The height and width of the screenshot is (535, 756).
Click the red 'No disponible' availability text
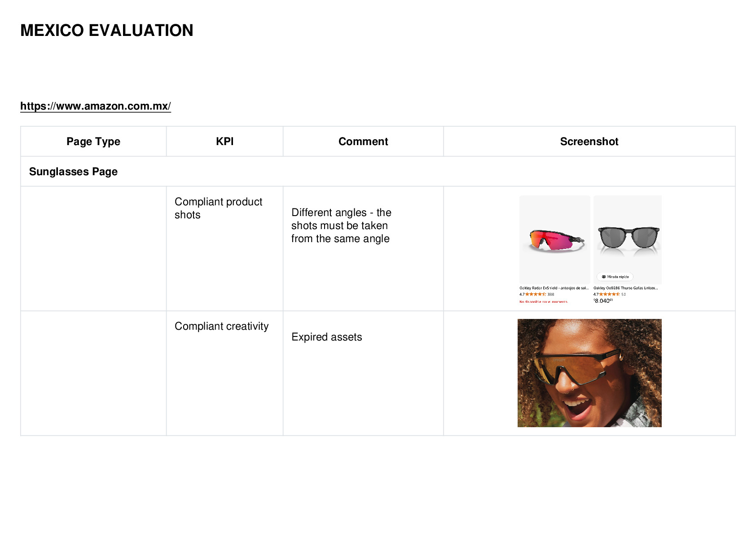tap(544, 302)
